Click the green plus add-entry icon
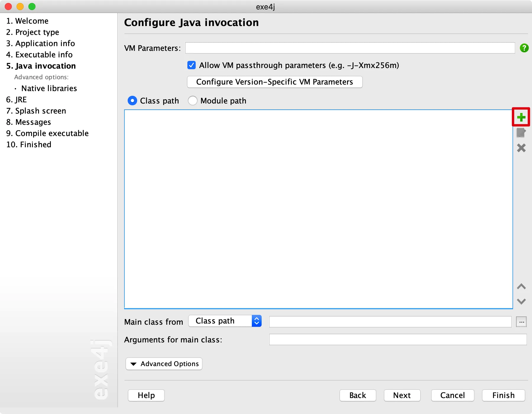The height and width of the screenshot is (414, 532). coord(521,117)
